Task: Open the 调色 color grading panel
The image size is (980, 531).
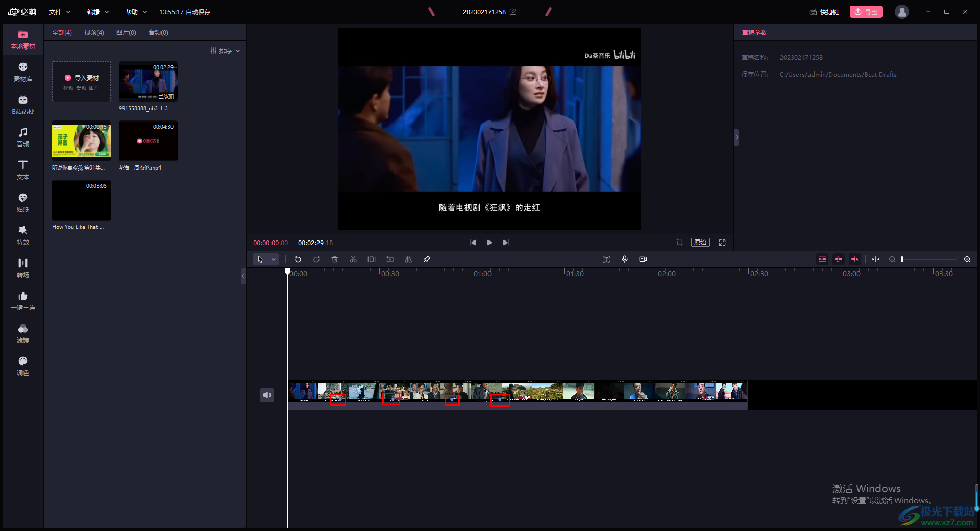Action: (x=23, y=367)
